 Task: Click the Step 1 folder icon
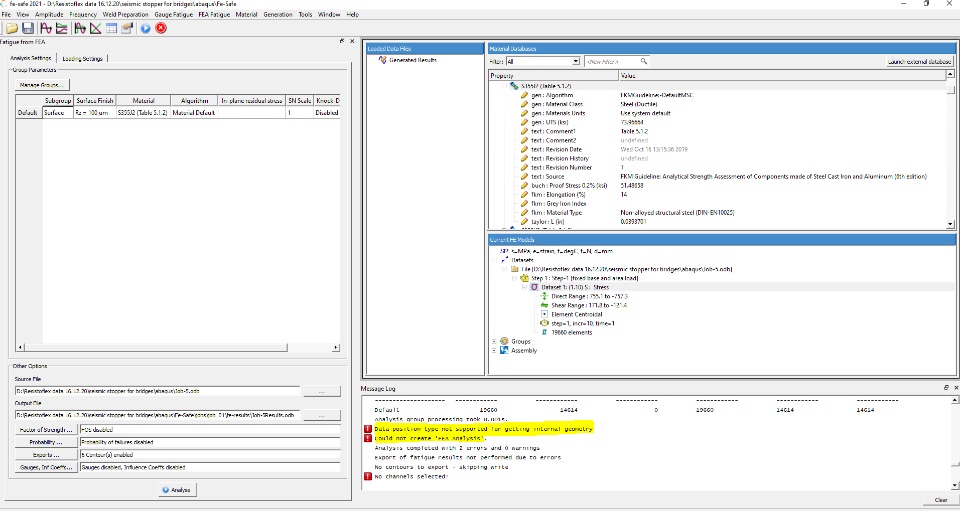point(525,278)
